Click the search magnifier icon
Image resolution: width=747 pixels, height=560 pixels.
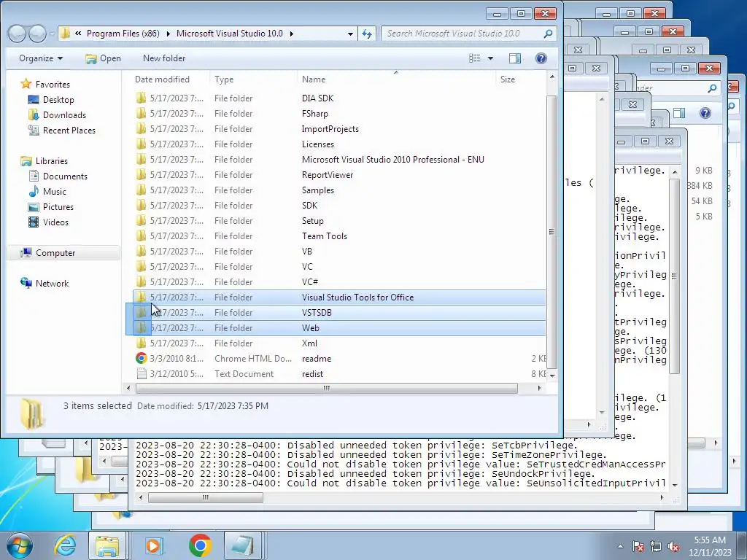point(548,34)
